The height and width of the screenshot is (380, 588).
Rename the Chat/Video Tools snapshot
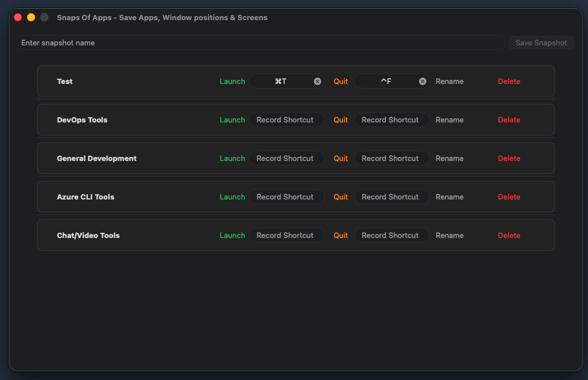449,235
